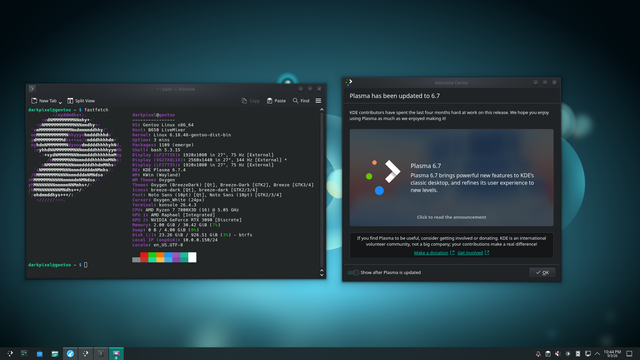This screenshot has height=360, width=640.
Task: Click the New Tab button in Konsole
Action: [x=44, y=101]
